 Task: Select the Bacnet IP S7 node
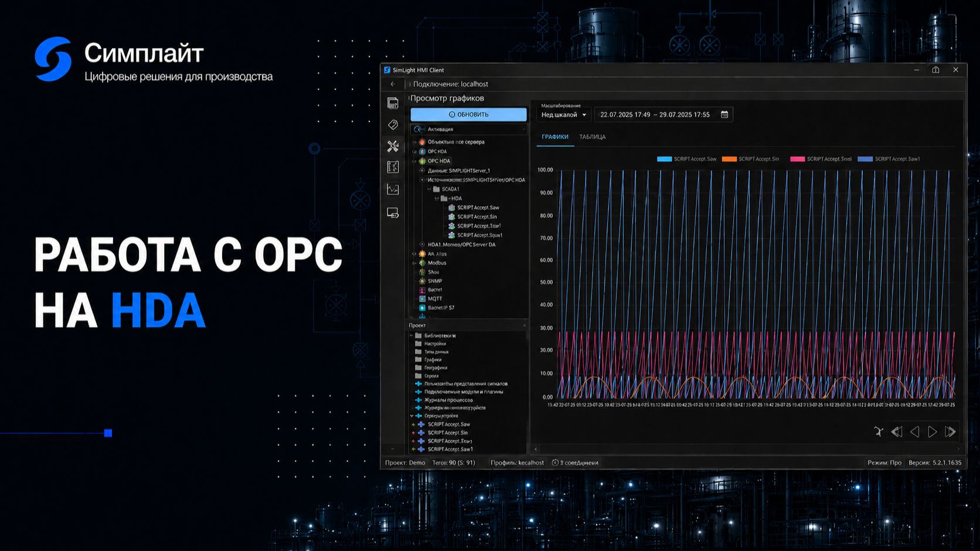tap(441, 308)
